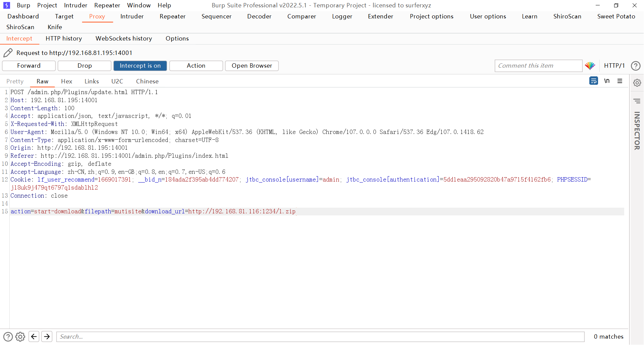Focus the Comment this item field
Viewport: 644px width, 345px height.
pos(538,66)
